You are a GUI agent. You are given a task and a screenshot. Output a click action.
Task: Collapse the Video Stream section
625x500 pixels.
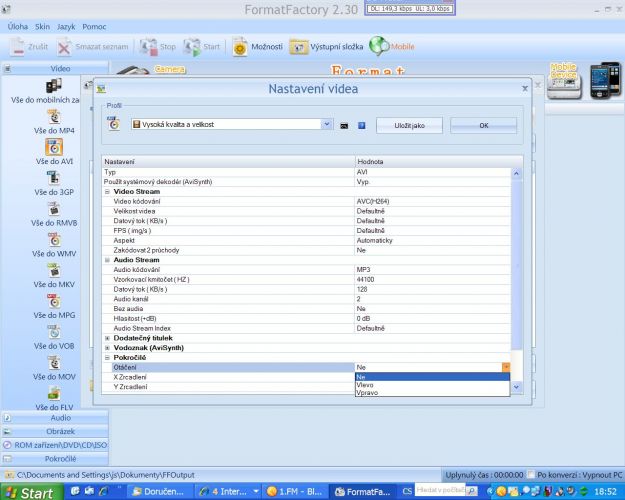[107, 192]
